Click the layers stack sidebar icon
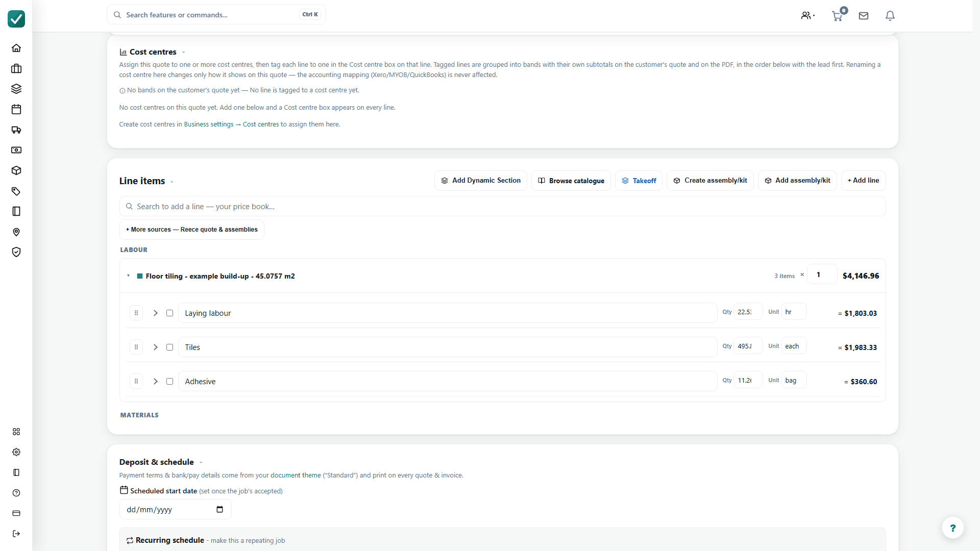 point(16,89)
